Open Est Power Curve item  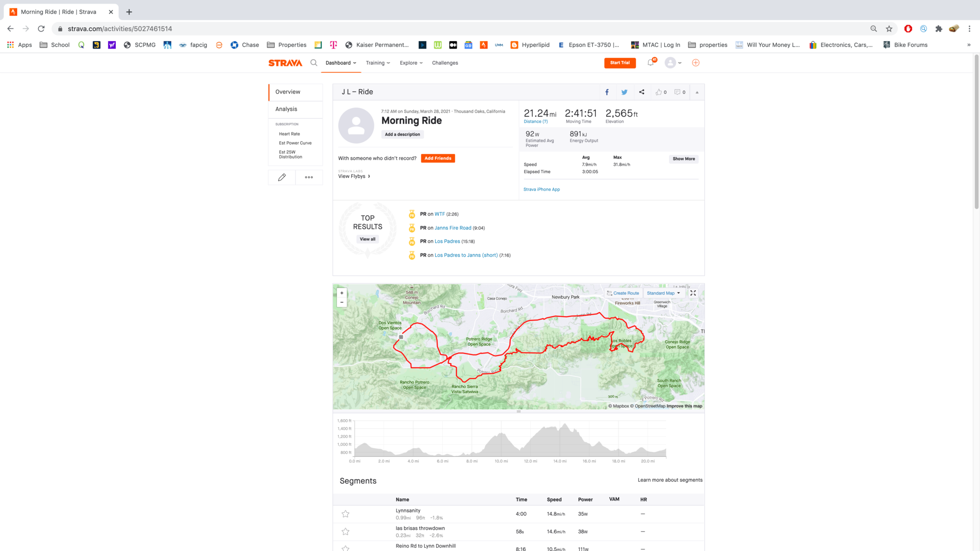pos(295,143)
